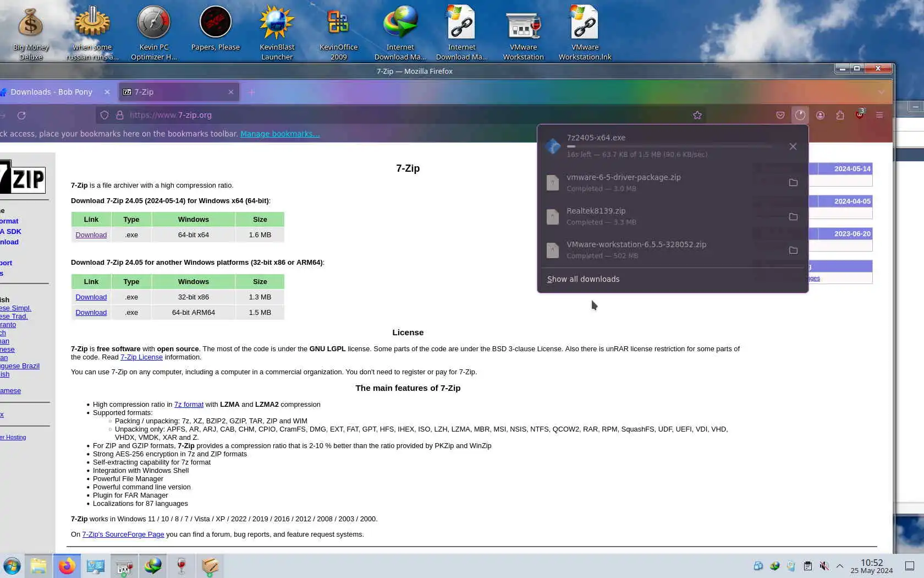Select the 7-Zip browser tab
The width and height of the screenshot is (924, 578).
coord(179,92)
